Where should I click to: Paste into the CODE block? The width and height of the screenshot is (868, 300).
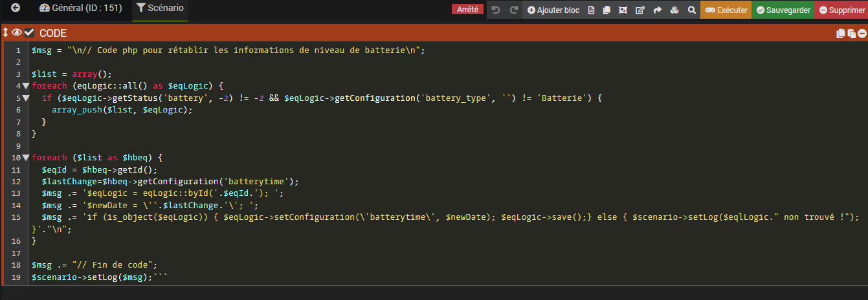point(851,33)
